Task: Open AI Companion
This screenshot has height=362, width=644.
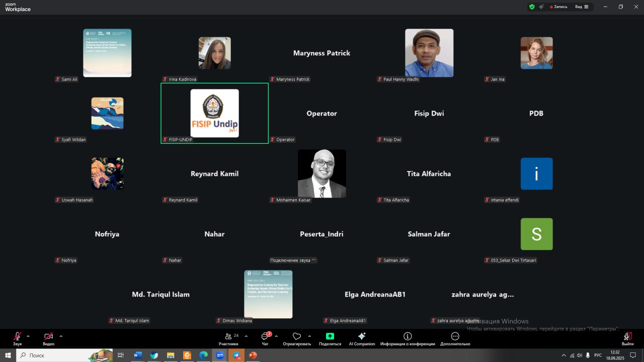Action: coord(362,337)
